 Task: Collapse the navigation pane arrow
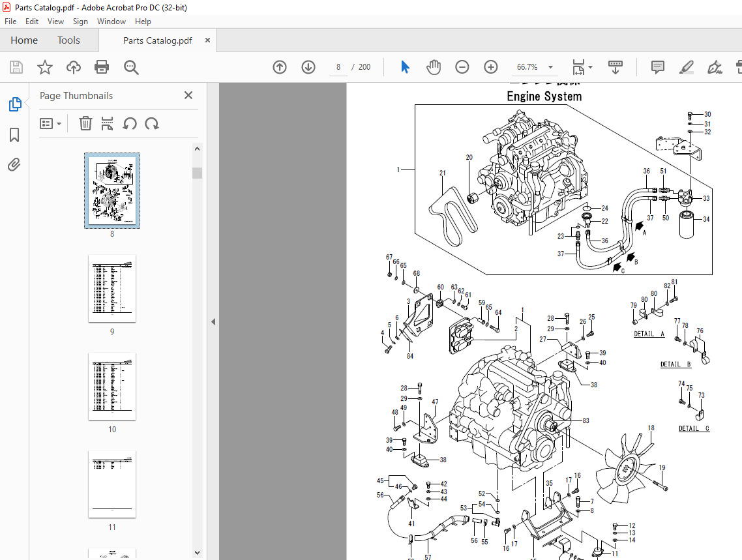[213, 321]
